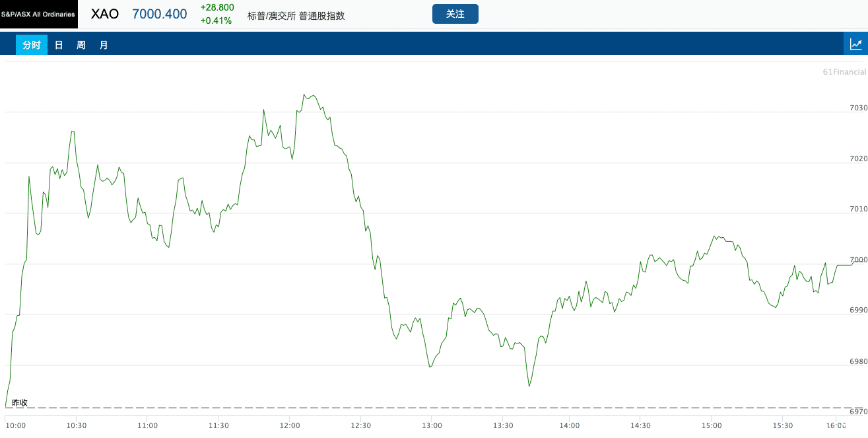868x438 pixels.
Task: Click the 标普/澳交所 普通股指数 name text
Action: 296,16
